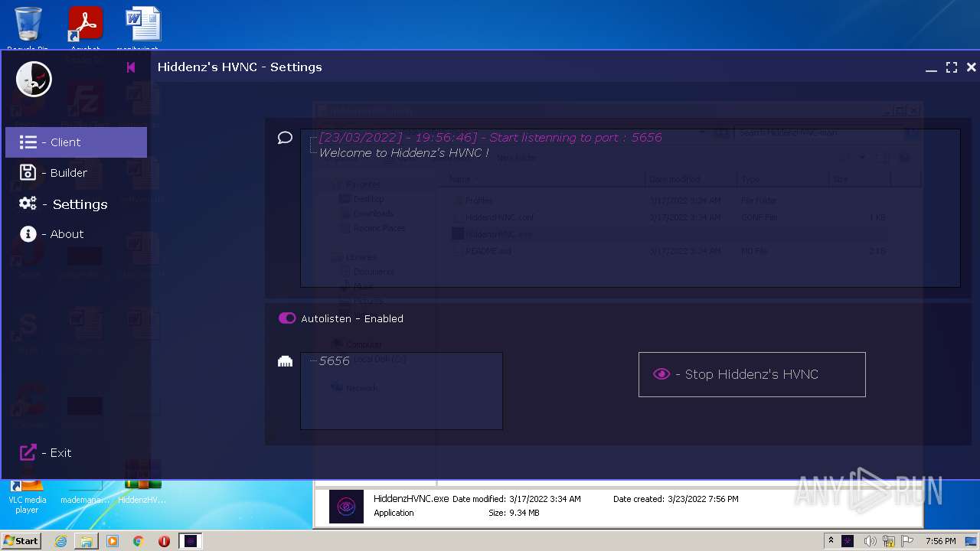Launch Internet Explorer from taskbar
The height and width of the screenshot is (551, 980).
60,541
